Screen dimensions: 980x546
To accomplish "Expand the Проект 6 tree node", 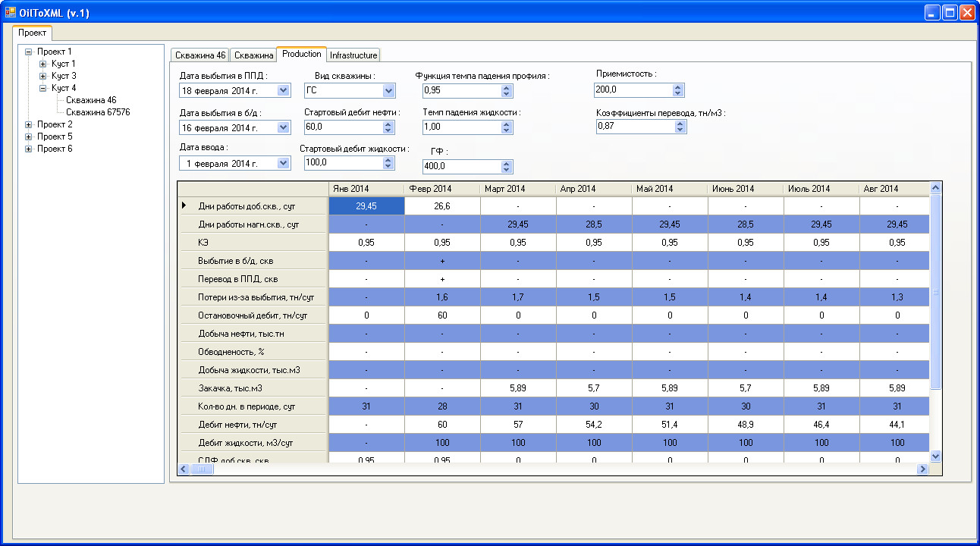I will [29, 149].
